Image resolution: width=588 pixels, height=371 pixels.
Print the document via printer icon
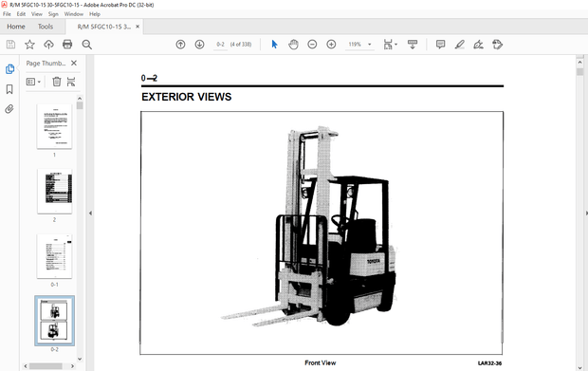point(67,45)
